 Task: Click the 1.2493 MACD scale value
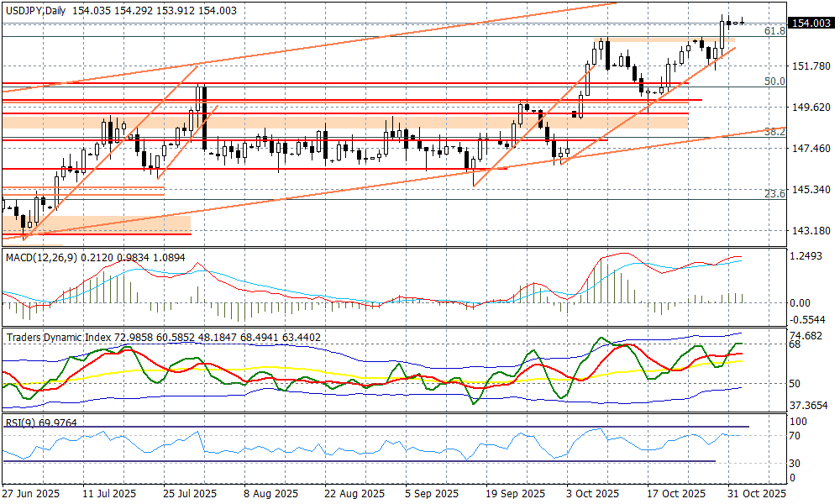(x=807, y=256)
